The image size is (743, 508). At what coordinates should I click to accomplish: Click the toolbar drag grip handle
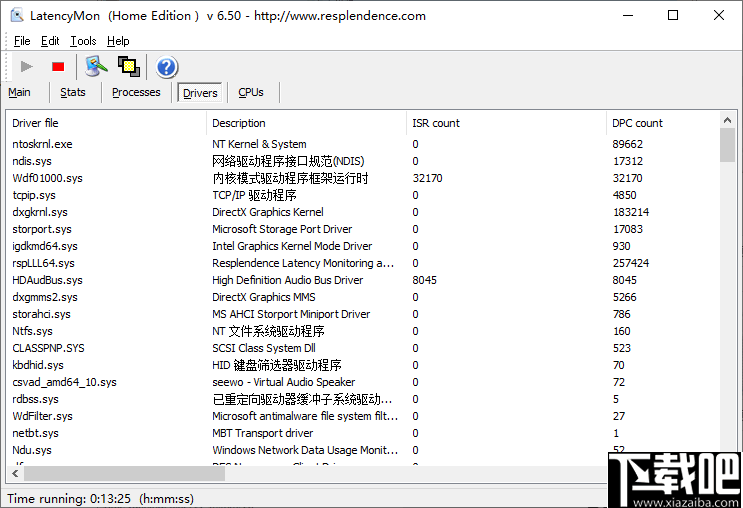pyautogui.click(x=7, y=67)
